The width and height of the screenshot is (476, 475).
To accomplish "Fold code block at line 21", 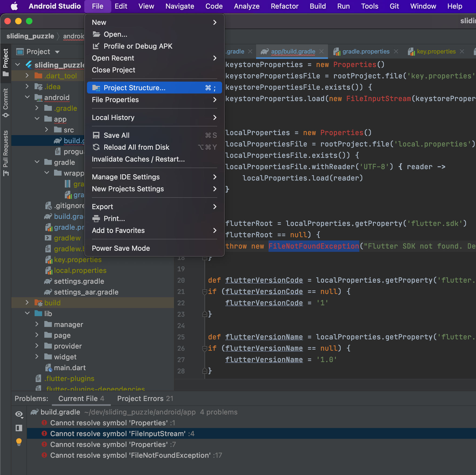I will pyautogui.click(x=205, y=292).
